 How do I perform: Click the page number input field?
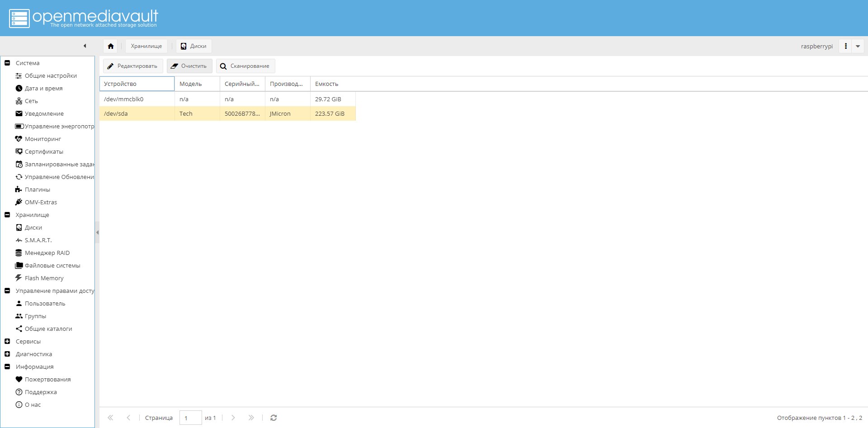pos(190,418)
